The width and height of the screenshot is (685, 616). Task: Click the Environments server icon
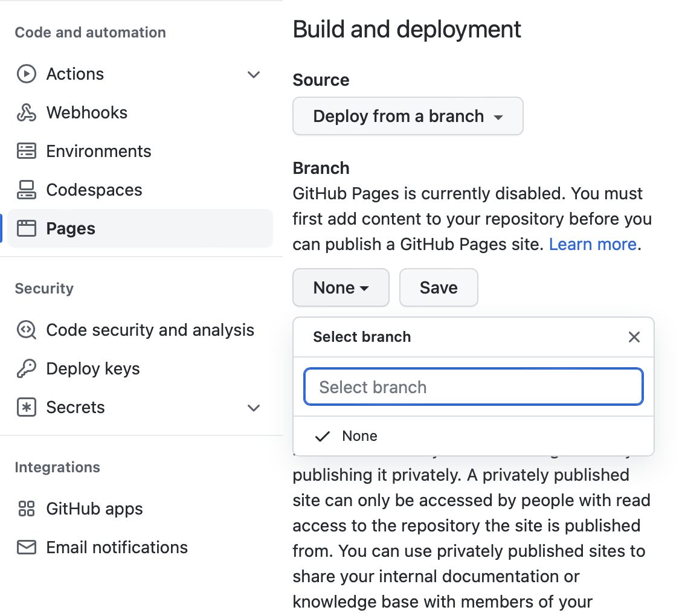click(26, 151)
